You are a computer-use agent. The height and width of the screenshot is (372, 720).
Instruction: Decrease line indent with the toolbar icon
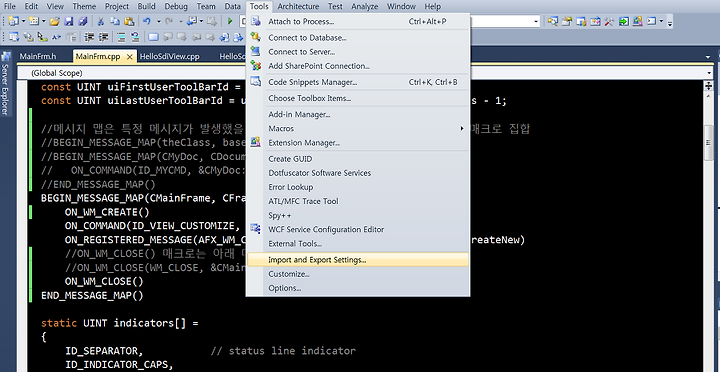click(89, 37)
